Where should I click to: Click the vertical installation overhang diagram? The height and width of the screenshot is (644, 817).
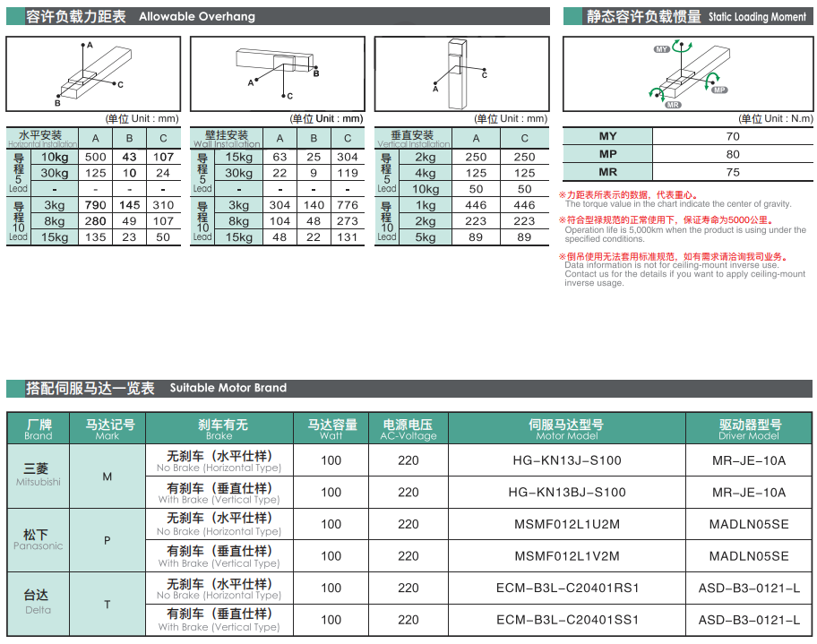(x=460, y=72)
